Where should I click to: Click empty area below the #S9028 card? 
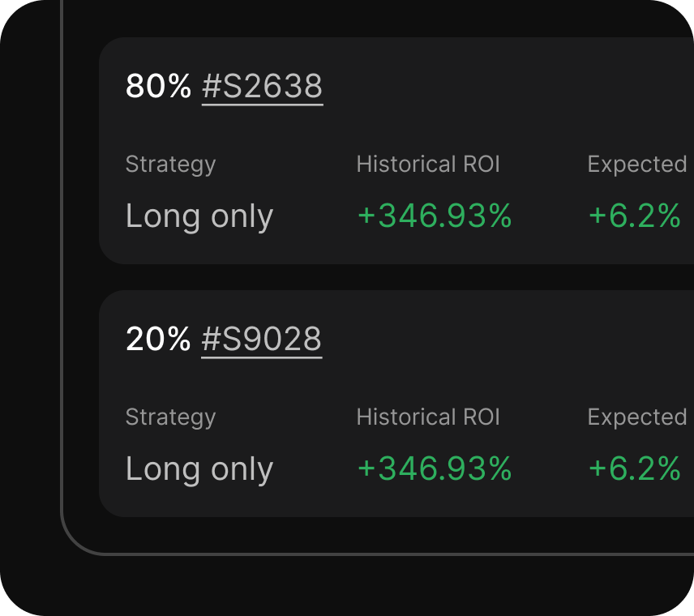point(389,535)
